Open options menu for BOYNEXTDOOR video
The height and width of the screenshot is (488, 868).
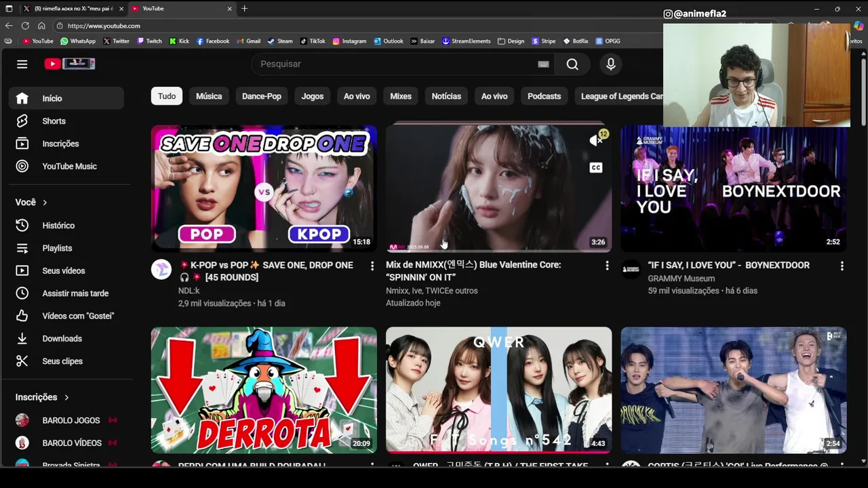click(842, 266)
